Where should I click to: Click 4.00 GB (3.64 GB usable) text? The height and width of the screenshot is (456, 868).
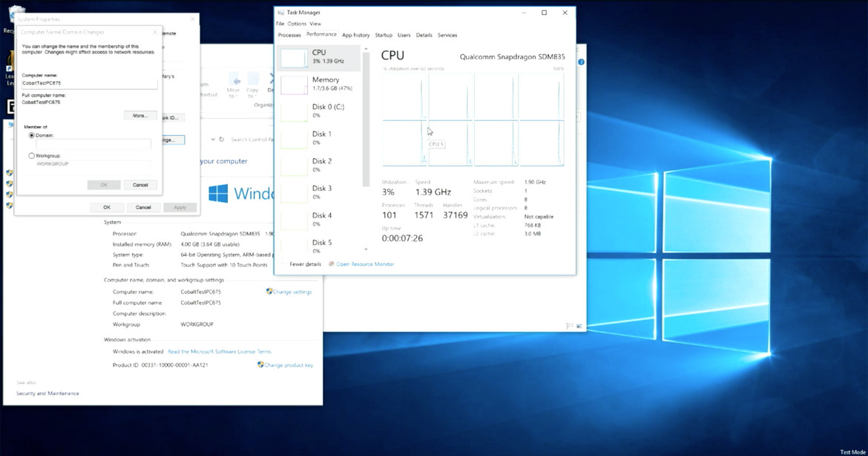pyautogui.click(x=210, y=244)
